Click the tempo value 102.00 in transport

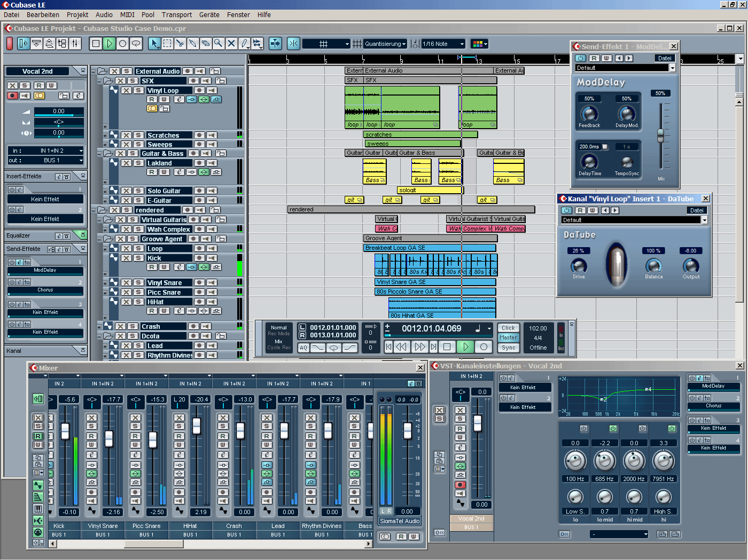[x=538, y=328]
